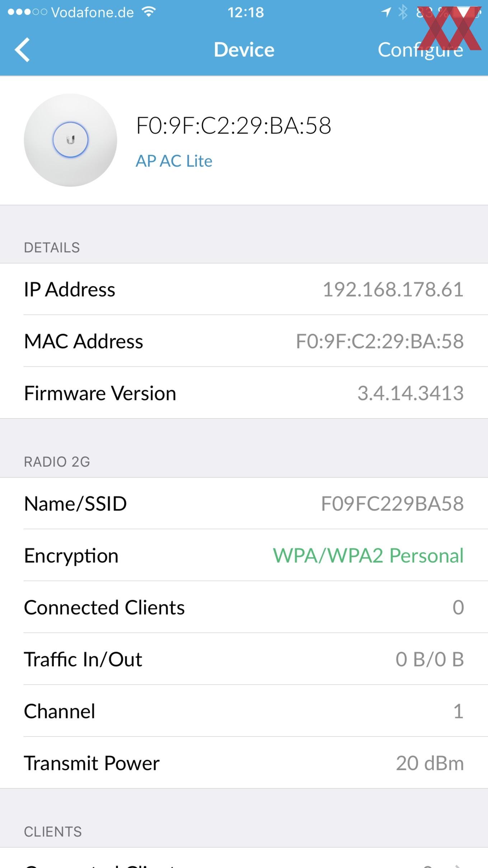Tap the Wi-Fi status icon
Image resolution: width=488 pixels, height=868 pixels.
pyautogui.click(x=149, y=12)
